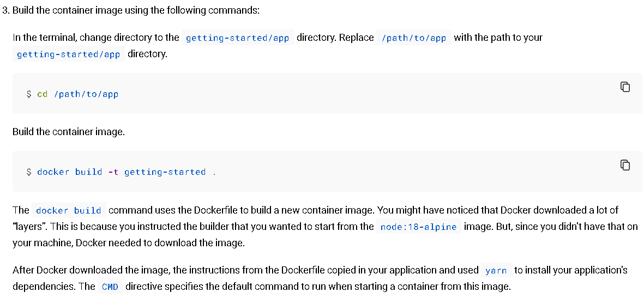
Task: Copy the cd /path/to/app command
Action: pyautogui.click(x=625, y=87)
